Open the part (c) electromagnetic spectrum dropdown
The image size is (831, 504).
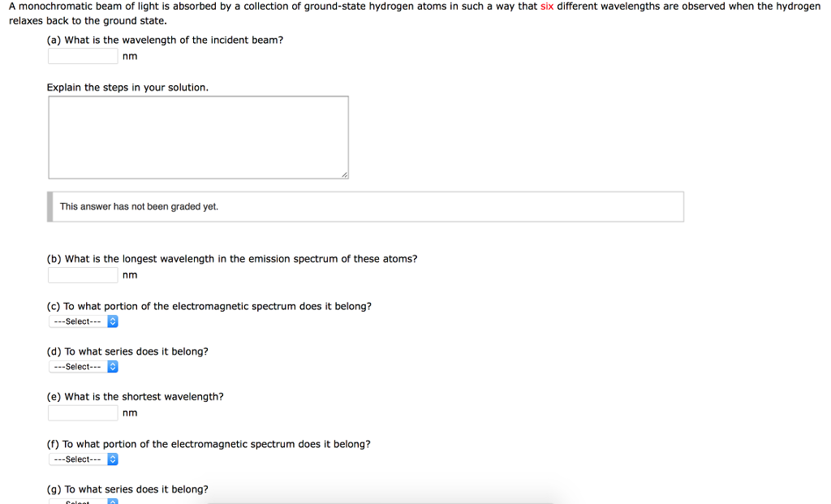[x=84, y=321]
